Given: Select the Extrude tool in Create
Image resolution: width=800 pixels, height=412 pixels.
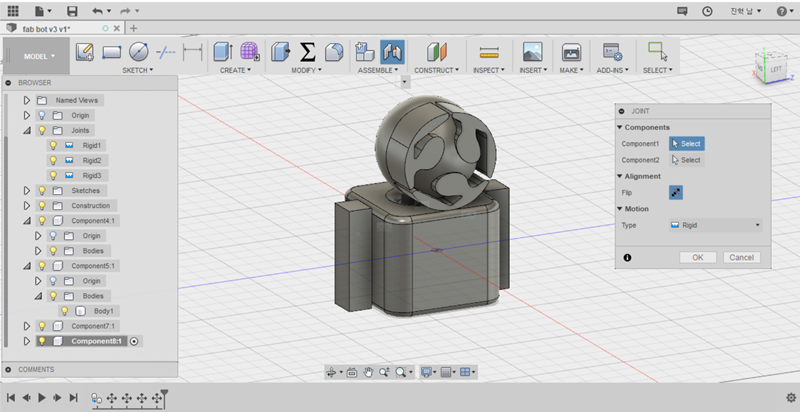Looking at the screenshot, I should [x=222, y=51].
